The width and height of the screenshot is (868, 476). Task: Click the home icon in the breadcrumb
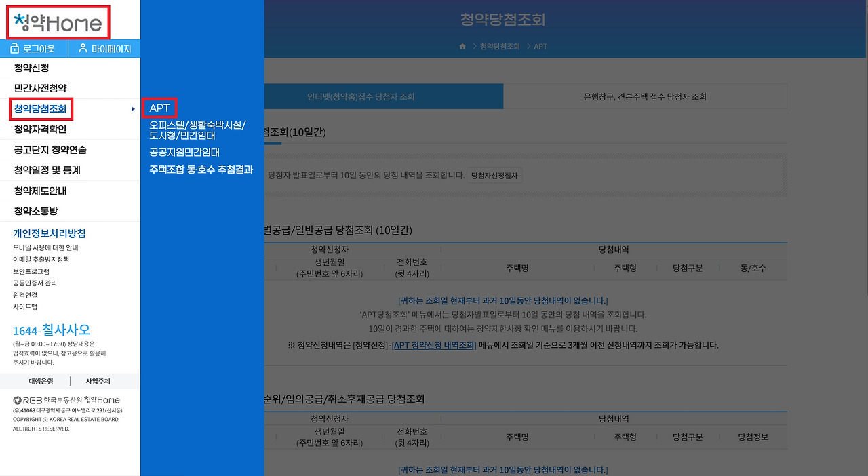[462, 46]
